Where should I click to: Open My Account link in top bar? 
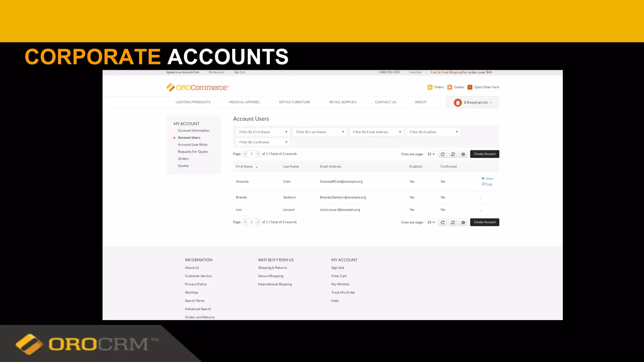[217, 72]
